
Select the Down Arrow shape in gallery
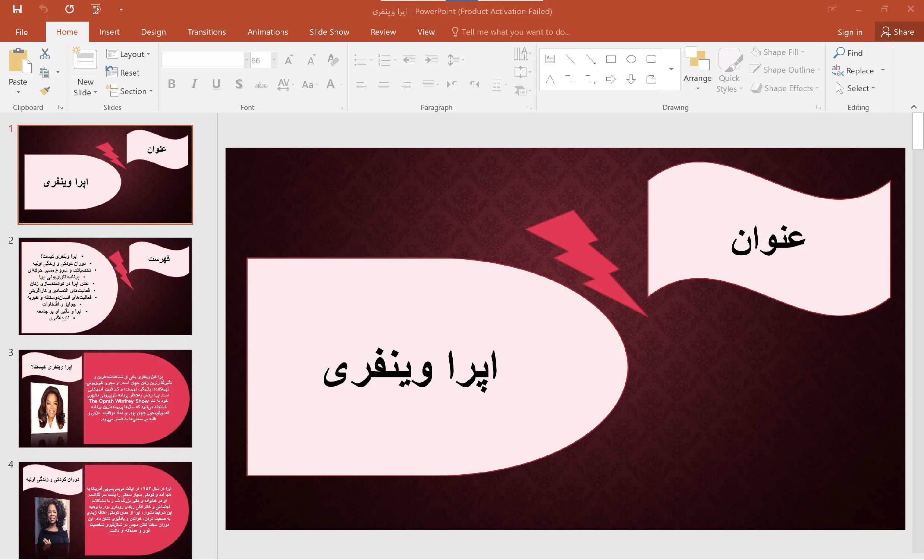click(x=631, y=79)
